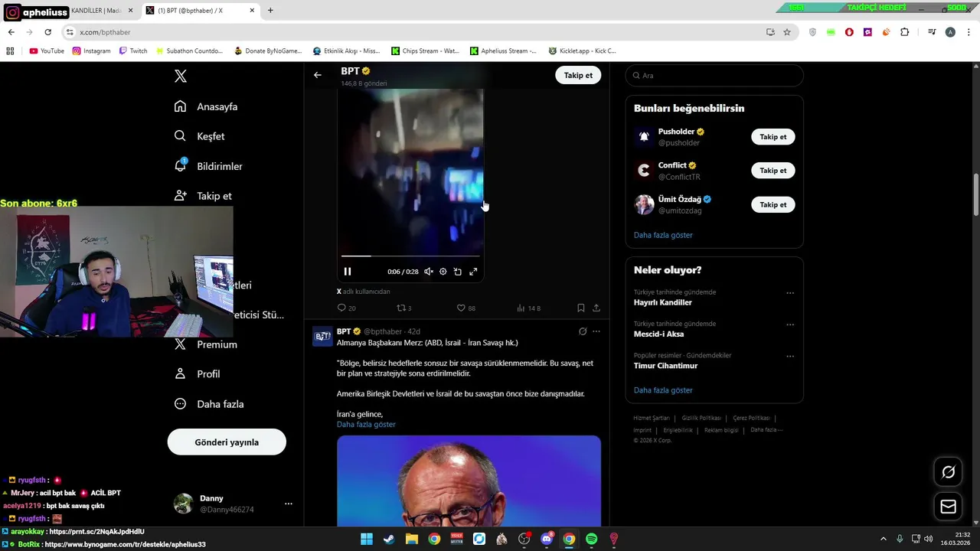Open Bildirimler notifications

[208, 166]
